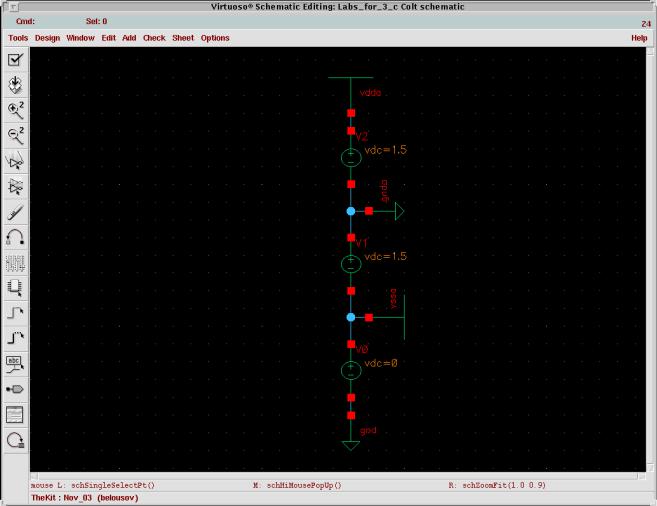Select the V0 voltage source symbol

pos(351,371)
